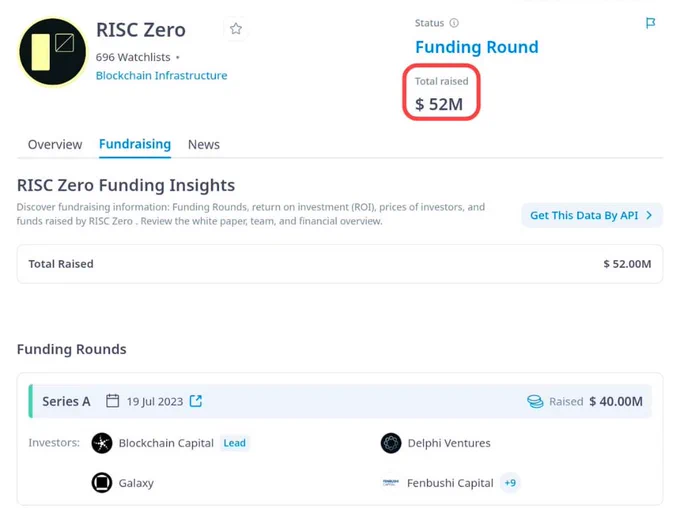Click Get This Data By API button

[592, 215]
